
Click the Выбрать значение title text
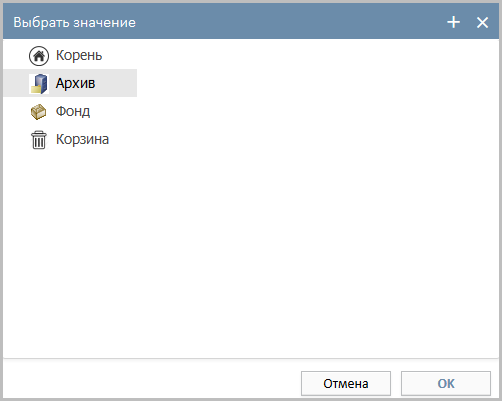[x=74, y=22]
